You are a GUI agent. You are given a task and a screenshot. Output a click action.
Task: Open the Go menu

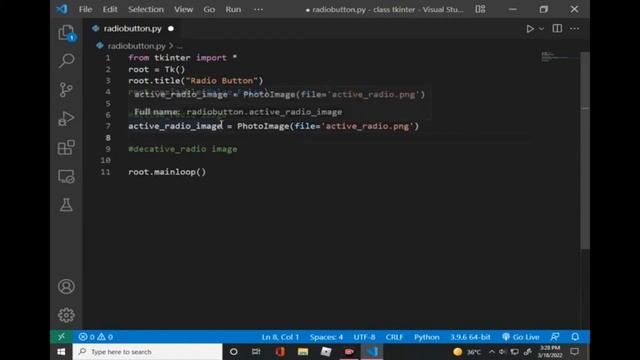click(x=209, y=9)
